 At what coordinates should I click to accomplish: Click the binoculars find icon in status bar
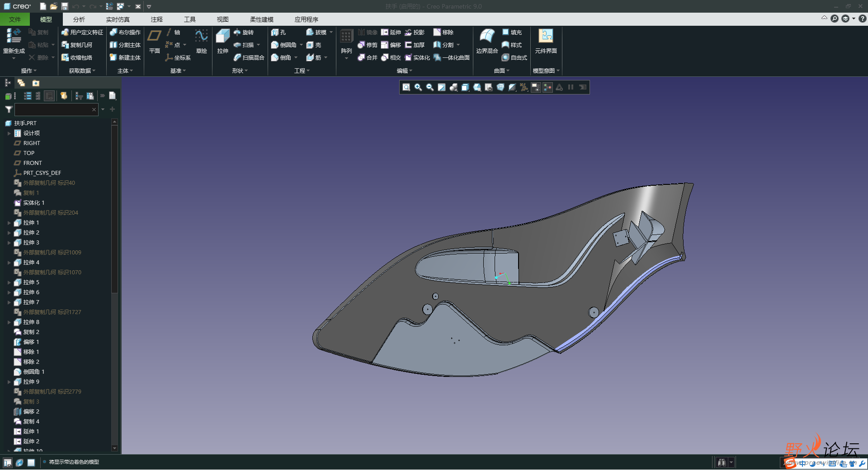pyautogui.click(x=722, y=462)
